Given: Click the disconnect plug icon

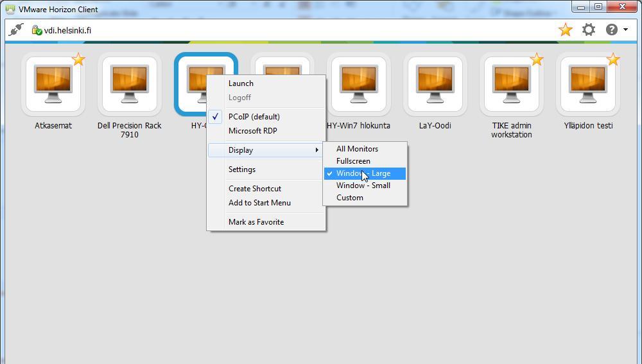Looking at the screenshot, I should pos(16,30).
